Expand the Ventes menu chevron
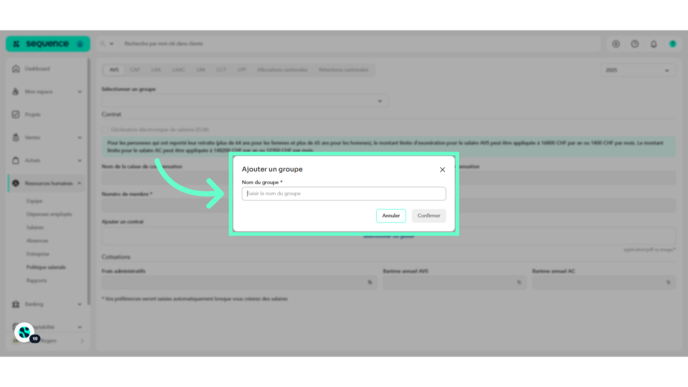Viewport: 688px width, 387px height. coord(79,137)
